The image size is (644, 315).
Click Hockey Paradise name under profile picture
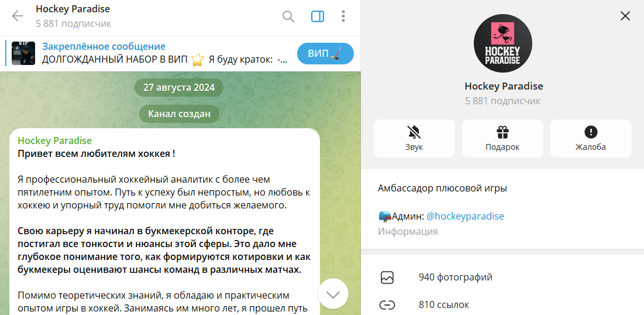[504, 86]
